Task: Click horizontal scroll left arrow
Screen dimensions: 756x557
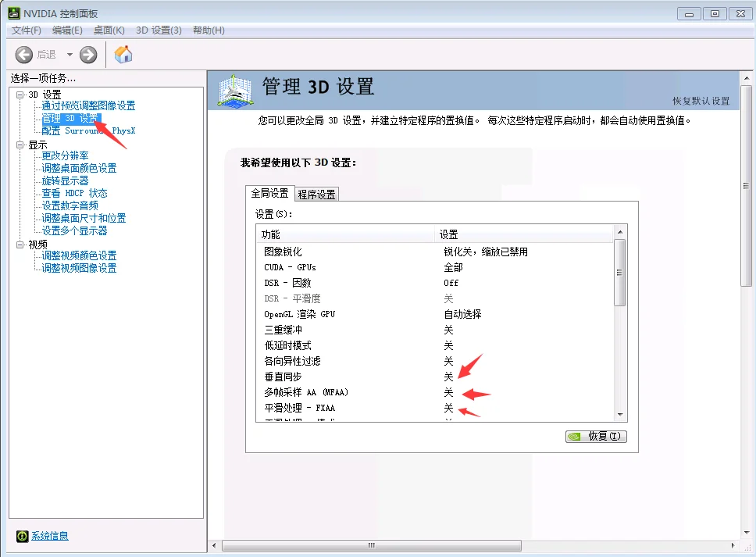Action: pyautogui.click(x=215, y=545)
